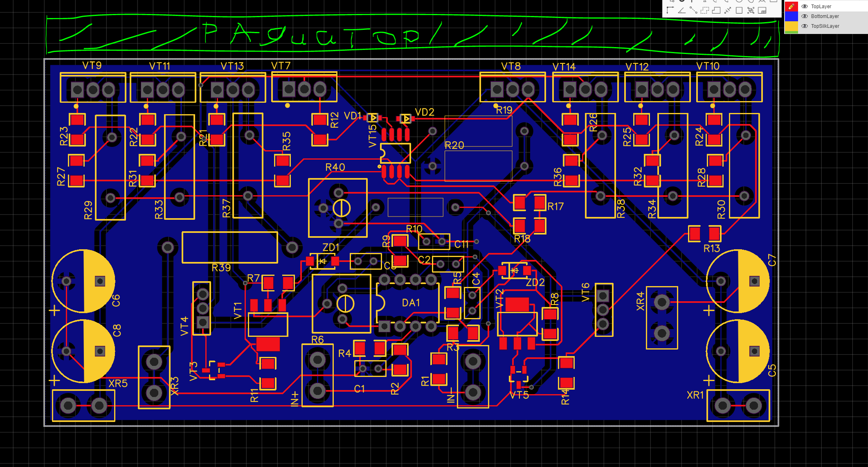Click the round dial of trimmer R6
Viewport: 868px width, 467px height.
click(x=345, y=304)
